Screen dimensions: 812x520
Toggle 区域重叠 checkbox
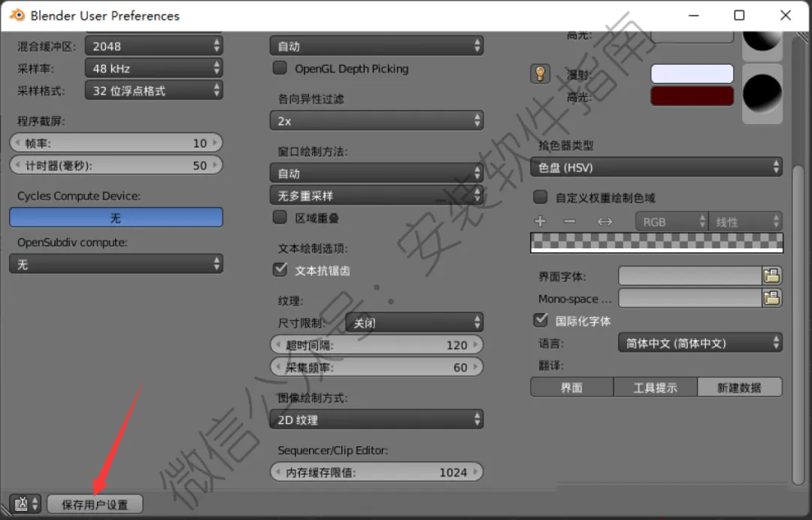click(280, 217)
